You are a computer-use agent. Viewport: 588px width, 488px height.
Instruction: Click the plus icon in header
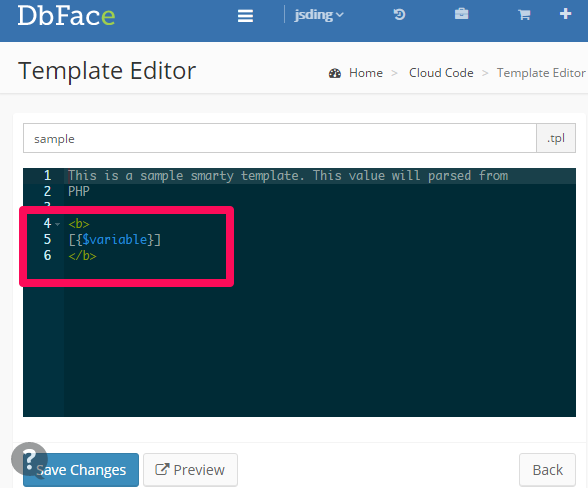[565, 14]
